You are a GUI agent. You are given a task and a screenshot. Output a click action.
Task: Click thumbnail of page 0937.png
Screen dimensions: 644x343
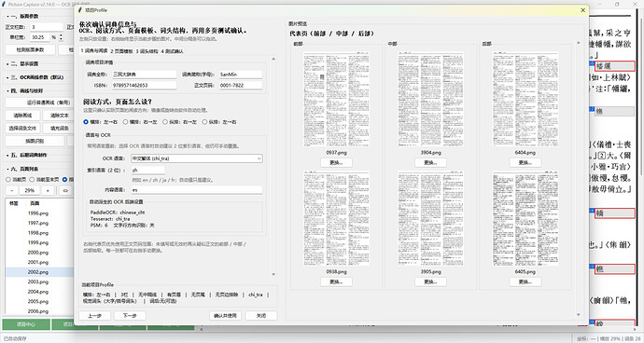pyautogui.click(x=336, y=100)
